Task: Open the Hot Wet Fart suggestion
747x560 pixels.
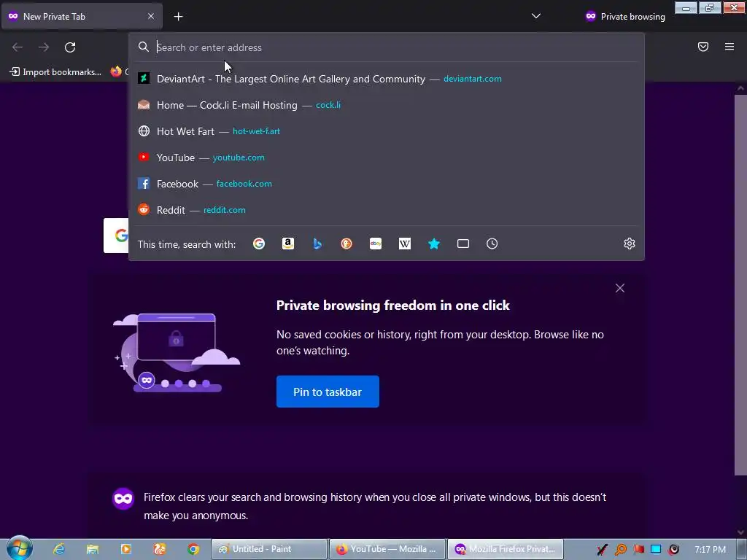Action: coord(387,131)
